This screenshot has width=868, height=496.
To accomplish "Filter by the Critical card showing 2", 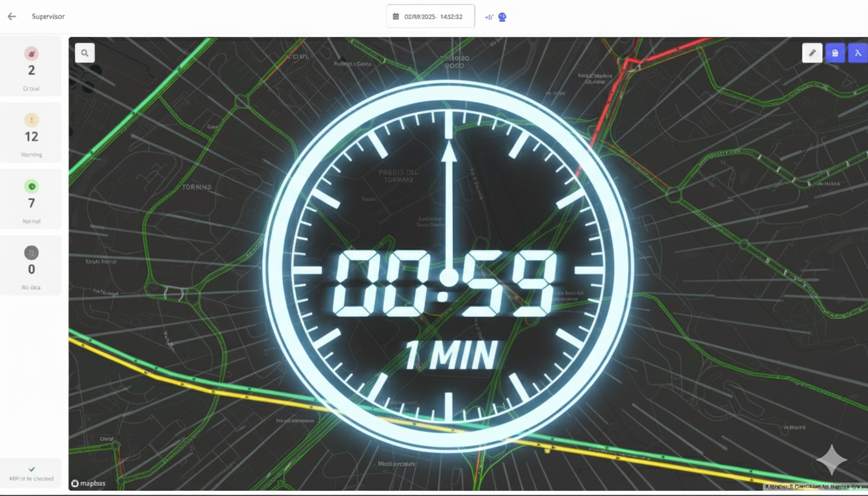I will tap(31, 67).
